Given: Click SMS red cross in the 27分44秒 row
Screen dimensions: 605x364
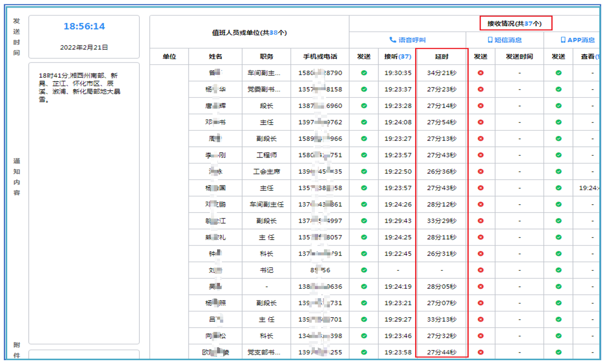Looking at the screenshot, I should coord(480,353).
